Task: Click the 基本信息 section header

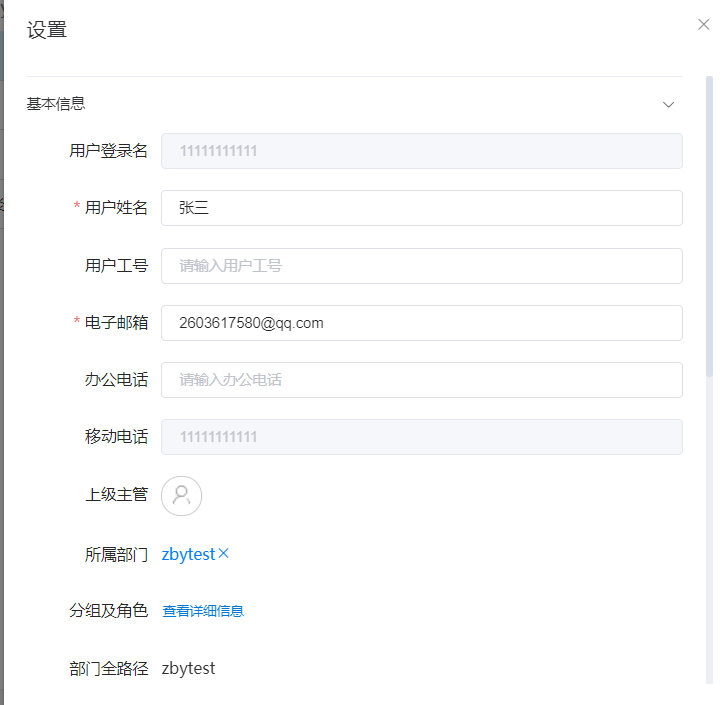Action: (56, 103)
